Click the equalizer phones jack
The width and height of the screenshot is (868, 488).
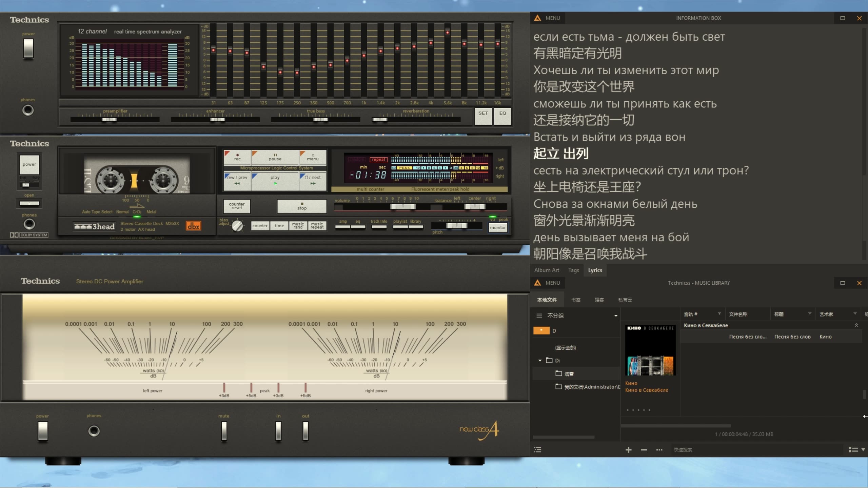[x=28, y=110]
